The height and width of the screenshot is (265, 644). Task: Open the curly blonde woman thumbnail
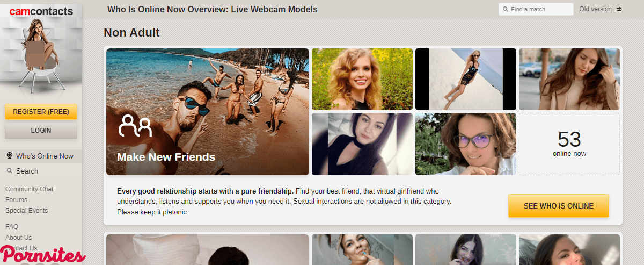362,79
